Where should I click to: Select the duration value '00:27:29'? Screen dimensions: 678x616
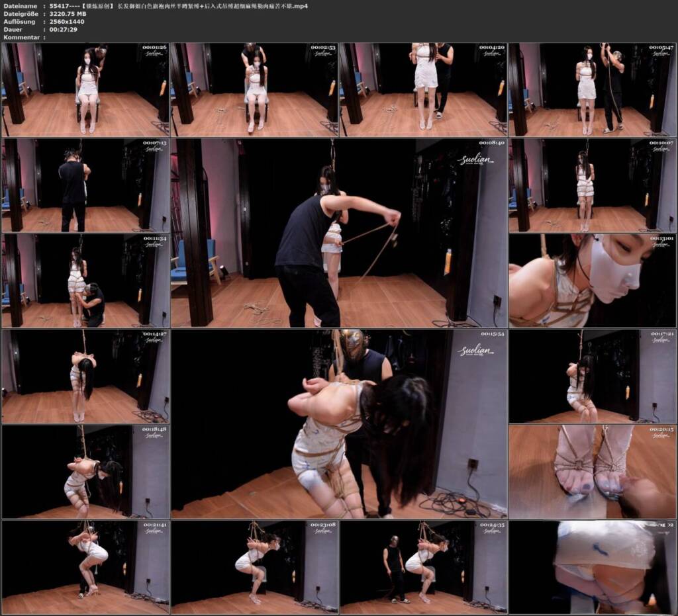pos(63,29)
